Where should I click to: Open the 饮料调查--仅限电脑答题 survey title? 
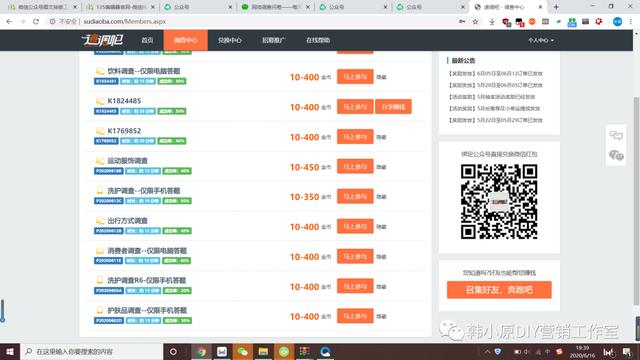tap(144, 71)
